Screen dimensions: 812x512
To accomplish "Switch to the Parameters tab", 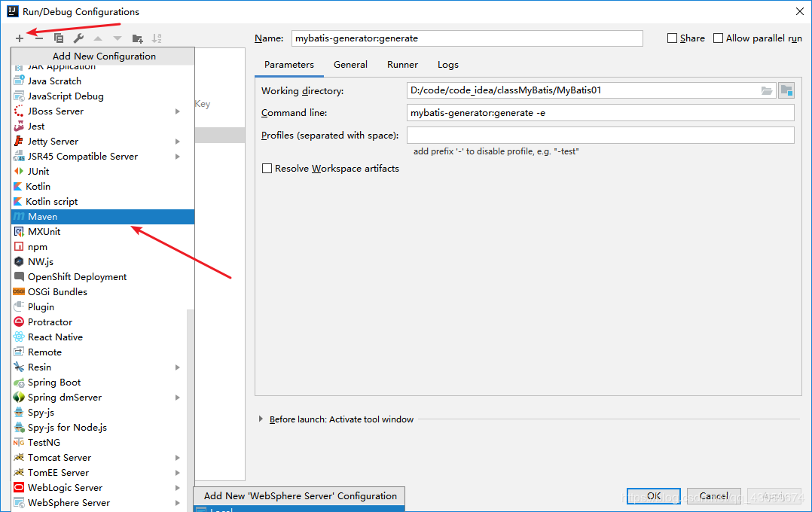I will 289,65.
